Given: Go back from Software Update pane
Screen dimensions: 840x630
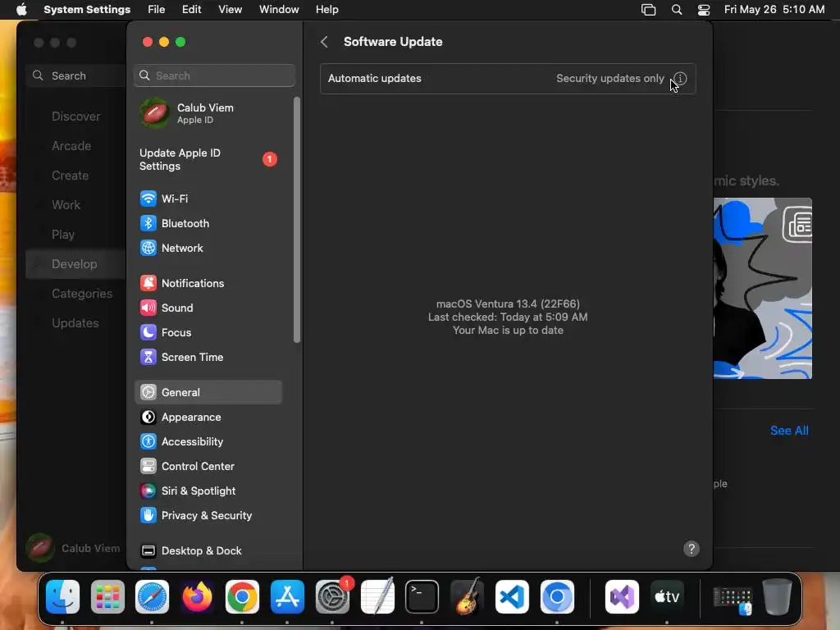Looking at the screenshot, I should pos(324,42).
